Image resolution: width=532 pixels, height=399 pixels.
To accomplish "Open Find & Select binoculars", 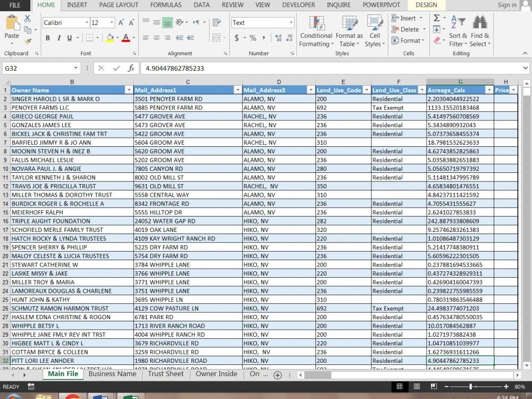I will point(480,31).
